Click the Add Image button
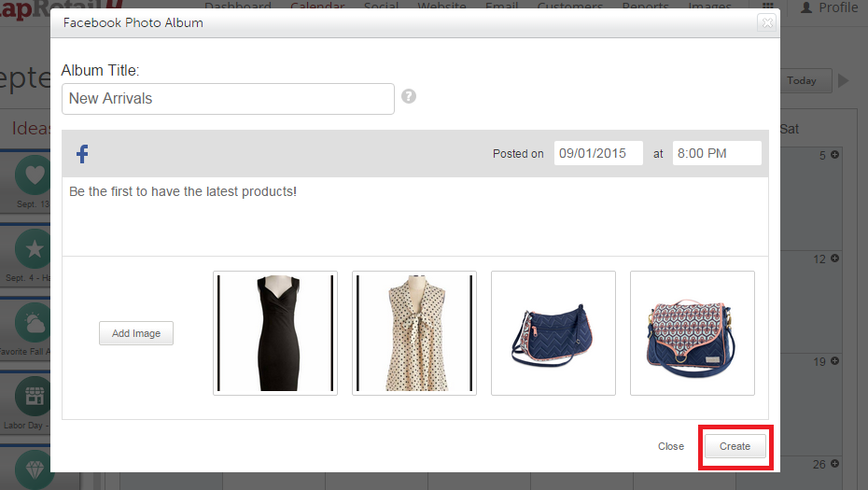The width and height of the screenshot is (868, 490). 136,333
